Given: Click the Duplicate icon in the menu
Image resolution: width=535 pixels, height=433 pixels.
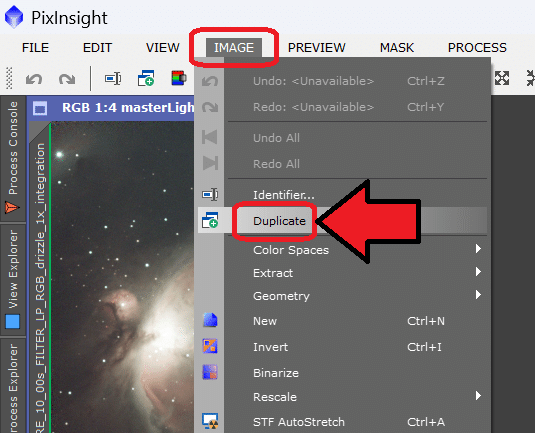Looking at the screenshot, I should [x=210, y=220].
